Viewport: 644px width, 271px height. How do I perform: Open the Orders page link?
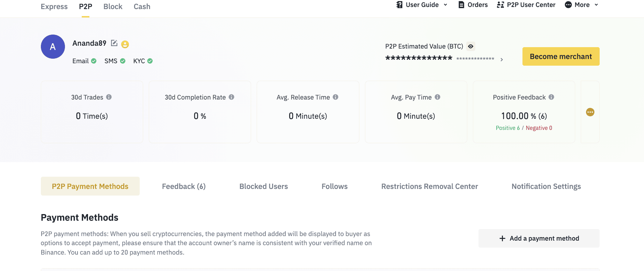(x=473, y=5)
